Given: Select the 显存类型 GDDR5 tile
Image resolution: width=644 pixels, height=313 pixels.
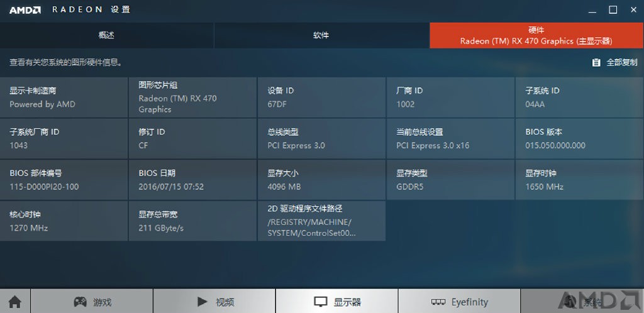Looking at the screenshot, I should 450,180.
